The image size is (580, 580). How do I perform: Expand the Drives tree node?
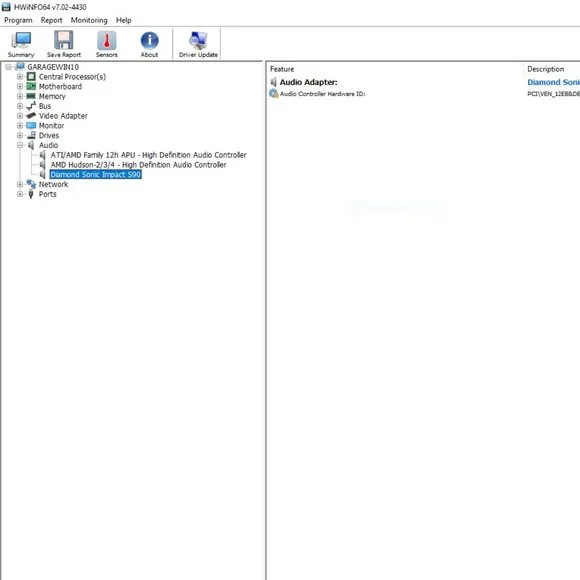click(20, 135)
